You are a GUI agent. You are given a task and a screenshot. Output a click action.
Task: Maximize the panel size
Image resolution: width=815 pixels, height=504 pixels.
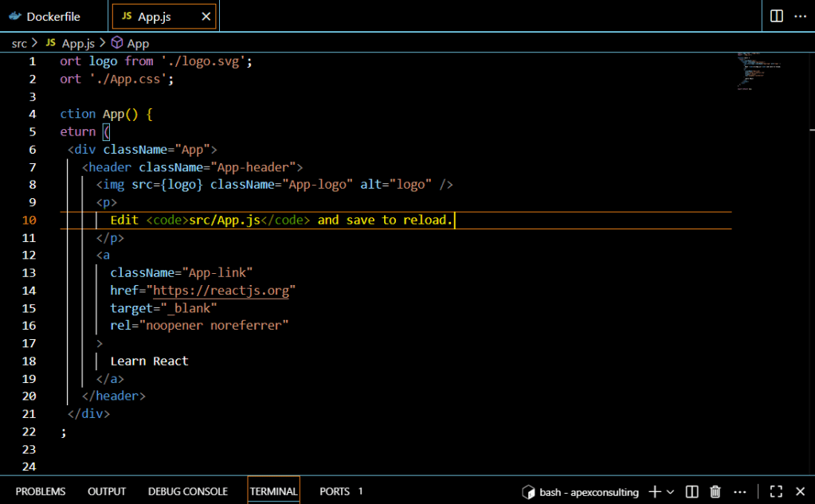[776, 492]
